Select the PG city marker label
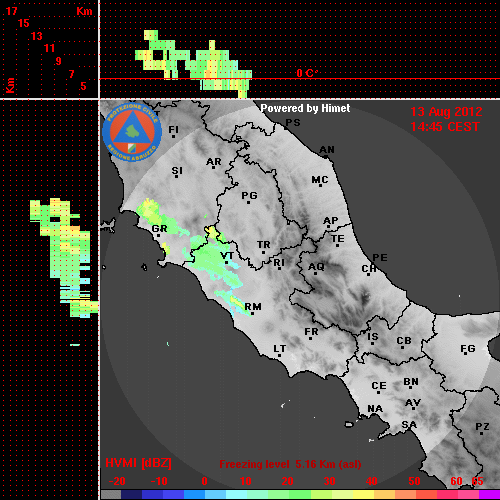Viewport: 500px width, 500px height. tap(249, 195)
